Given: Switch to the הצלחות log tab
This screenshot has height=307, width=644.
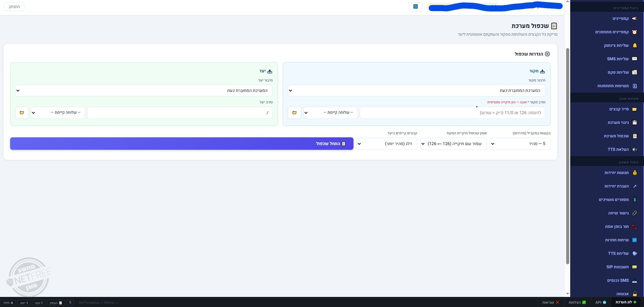Looking at the screenshot, I should (577, 302).
